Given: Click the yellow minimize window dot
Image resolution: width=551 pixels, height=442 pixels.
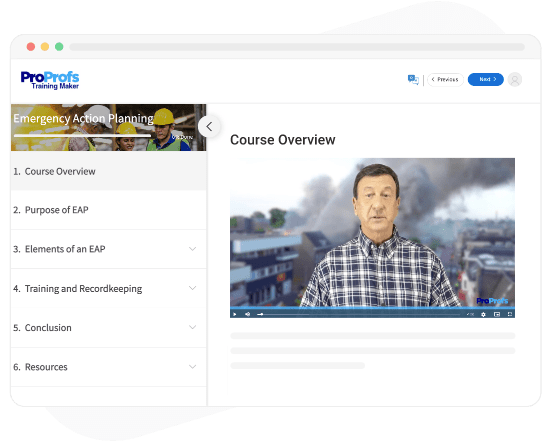Looking at the screenshot, I should tap(45, 47).
